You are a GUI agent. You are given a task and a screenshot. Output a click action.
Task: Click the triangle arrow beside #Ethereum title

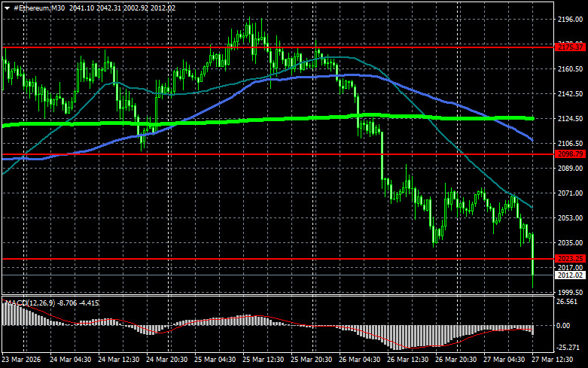click(7, 7)
